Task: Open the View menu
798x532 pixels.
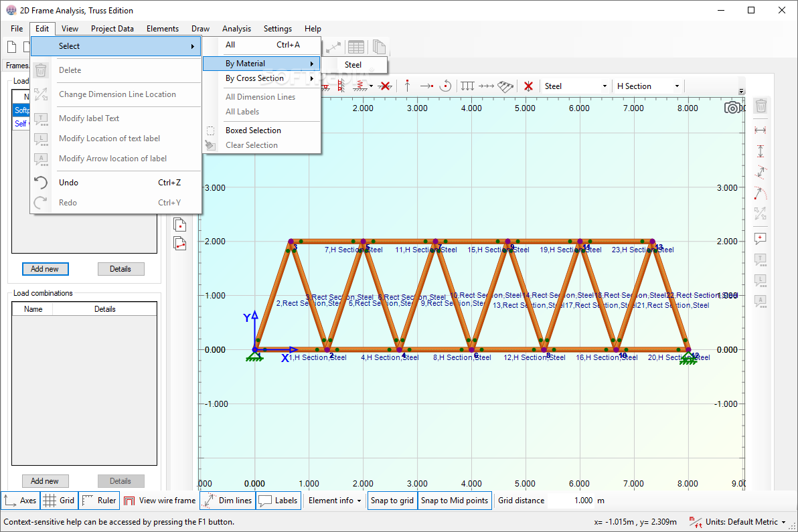Action: click(x=70, y=29)
